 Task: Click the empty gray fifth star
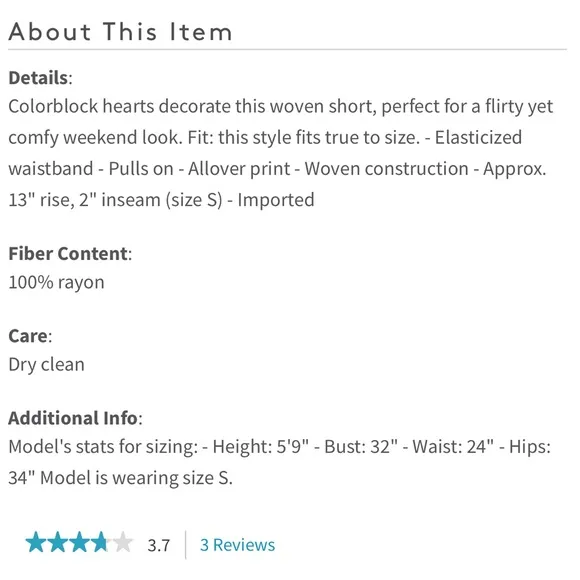122,543
